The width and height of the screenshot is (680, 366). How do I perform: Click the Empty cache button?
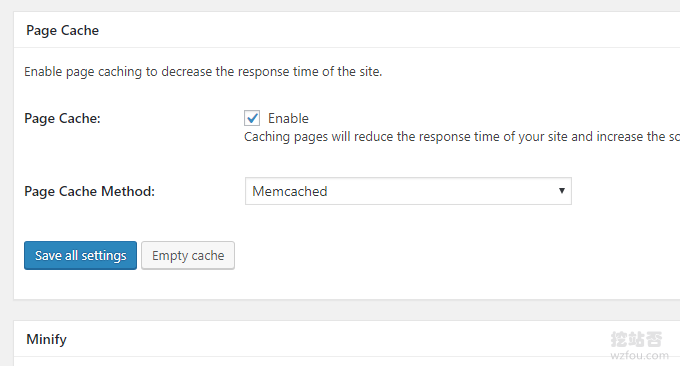(x=188, y=255)
